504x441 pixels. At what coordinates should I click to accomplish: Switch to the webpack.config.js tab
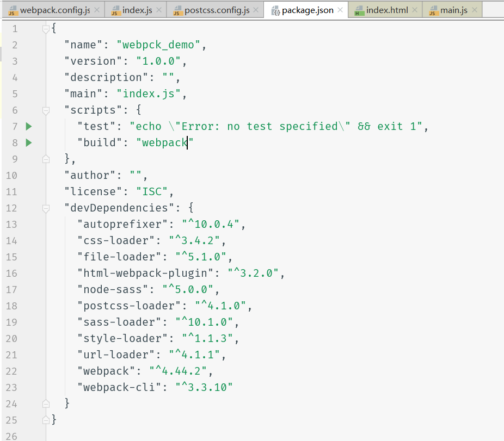click(54, 10)
